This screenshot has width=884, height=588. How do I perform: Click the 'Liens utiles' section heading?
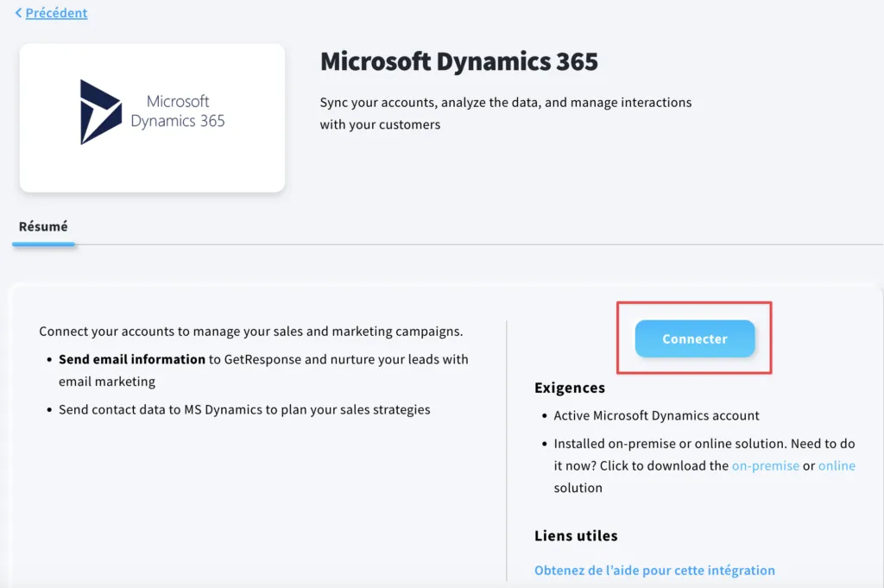576,535
